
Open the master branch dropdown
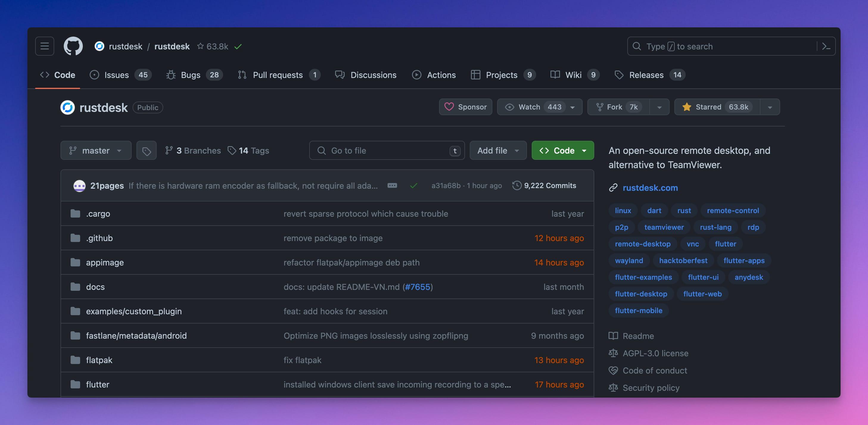96,151
